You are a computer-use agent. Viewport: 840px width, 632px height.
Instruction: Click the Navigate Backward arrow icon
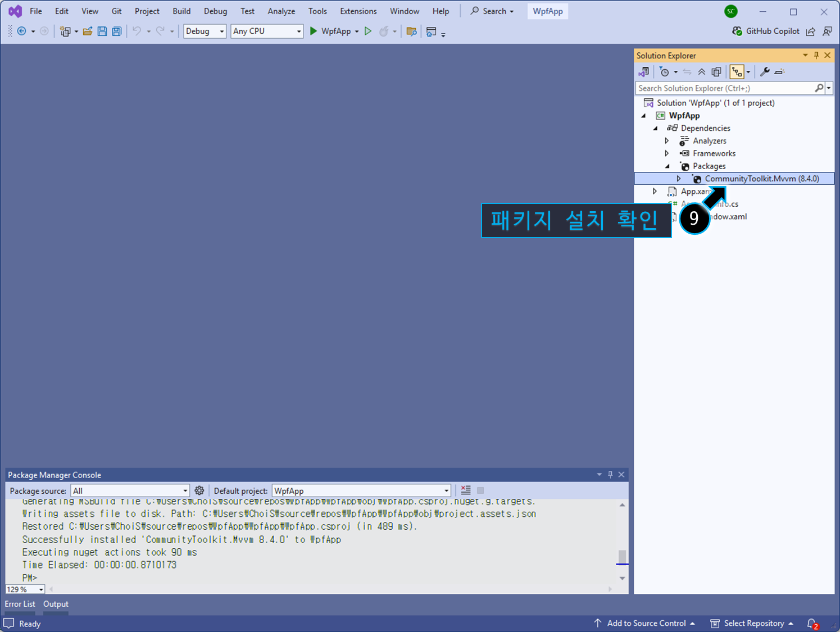tap(21, 31)
